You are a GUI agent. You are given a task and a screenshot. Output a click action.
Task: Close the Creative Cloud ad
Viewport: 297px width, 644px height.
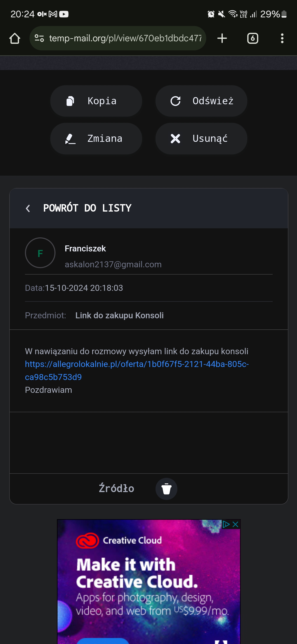[x=235, y=524]
